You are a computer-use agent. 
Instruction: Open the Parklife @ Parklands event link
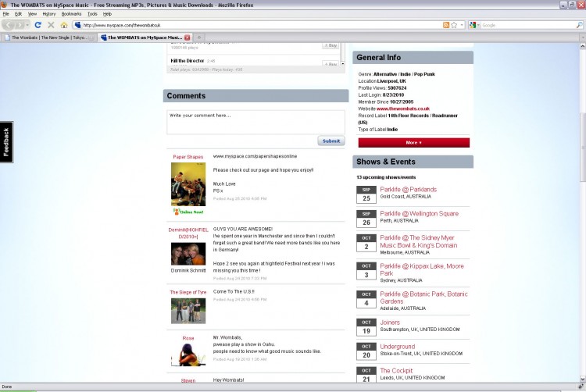coord(408,189)
